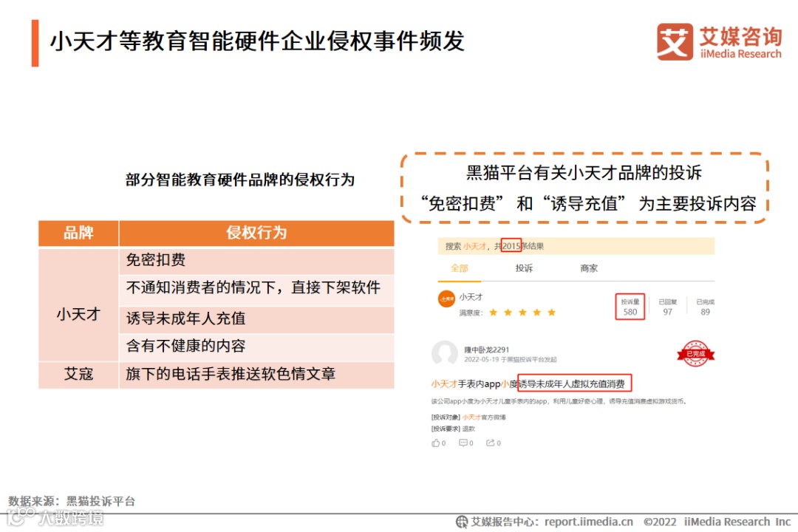The height and width of the screenshot is (532, 798).
Task: Select the 品牌 table header
Action: click(x=78, y=233)
